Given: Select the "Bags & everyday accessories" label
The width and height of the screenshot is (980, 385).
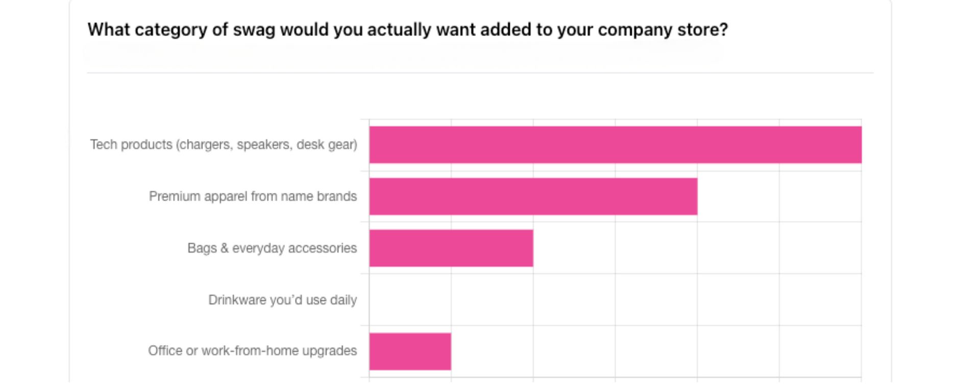Looking at the screenshot, I should [x=272, y=248].
